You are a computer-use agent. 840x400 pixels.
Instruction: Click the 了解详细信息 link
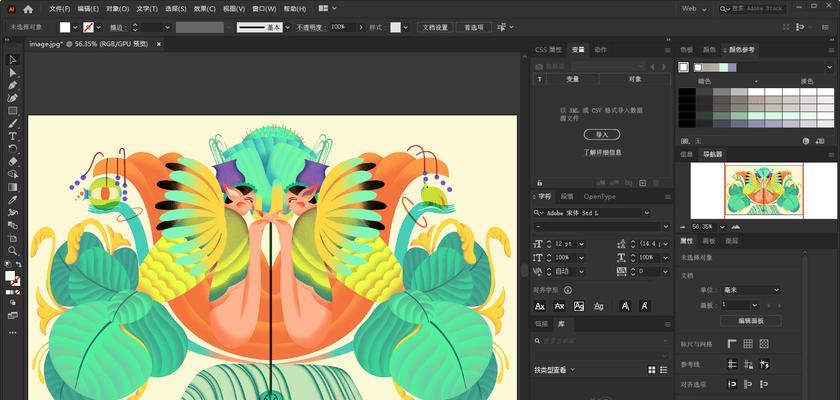602,152
